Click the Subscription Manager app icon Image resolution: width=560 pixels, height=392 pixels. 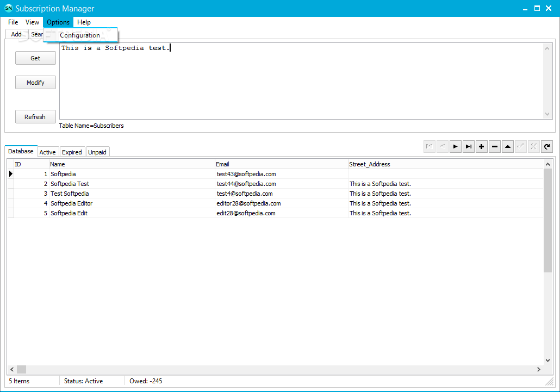tap(8, 8)
